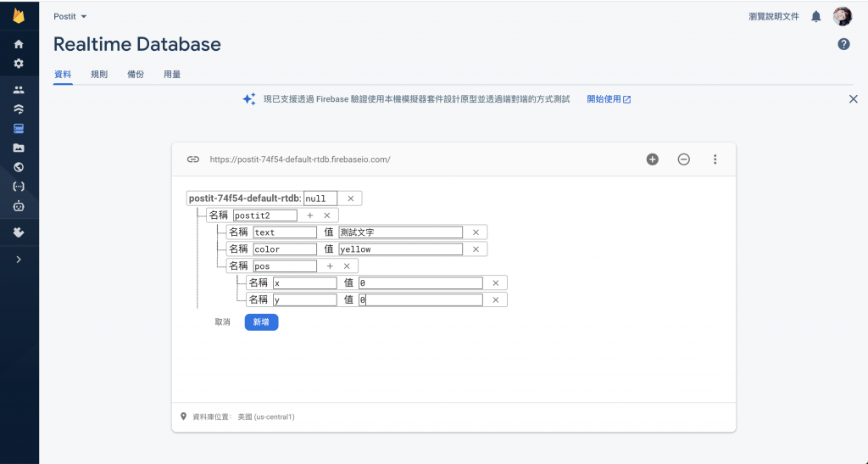868x464 pixels.
Task: Click the database URL text
Action: pyautogui.click(x=300, y=159)
